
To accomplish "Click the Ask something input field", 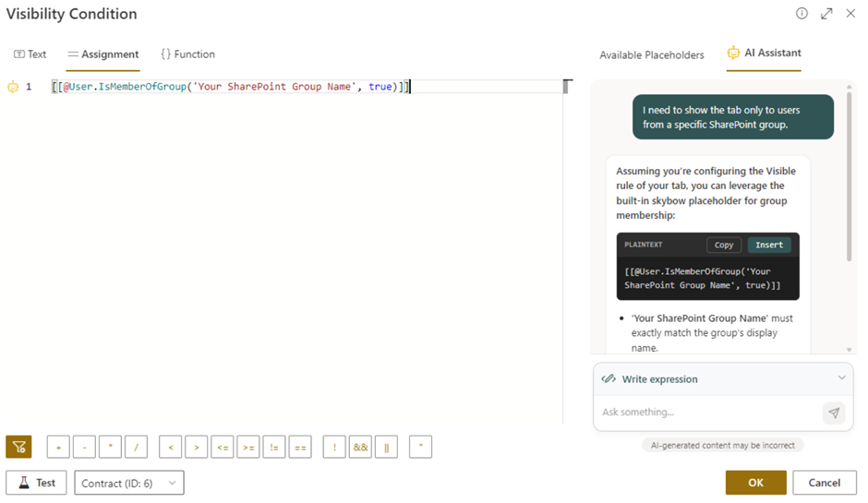I will pyautogui.click(x=706, y=413).
